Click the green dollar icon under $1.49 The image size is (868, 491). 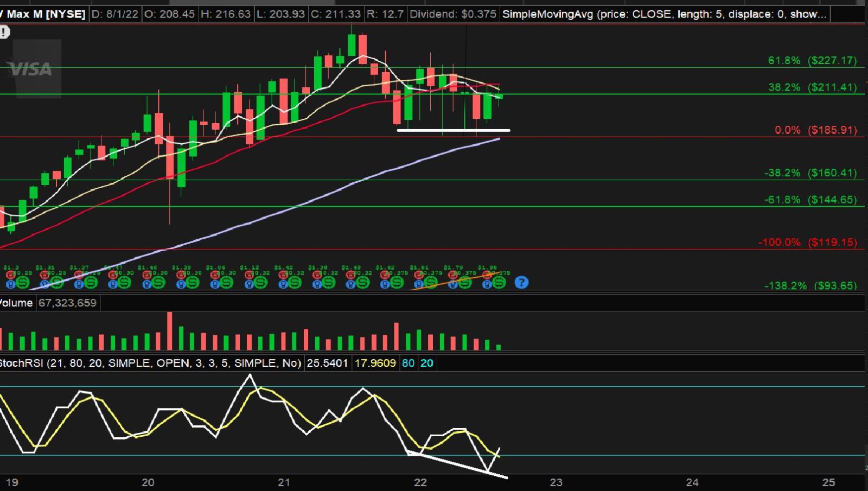point(363,283)
